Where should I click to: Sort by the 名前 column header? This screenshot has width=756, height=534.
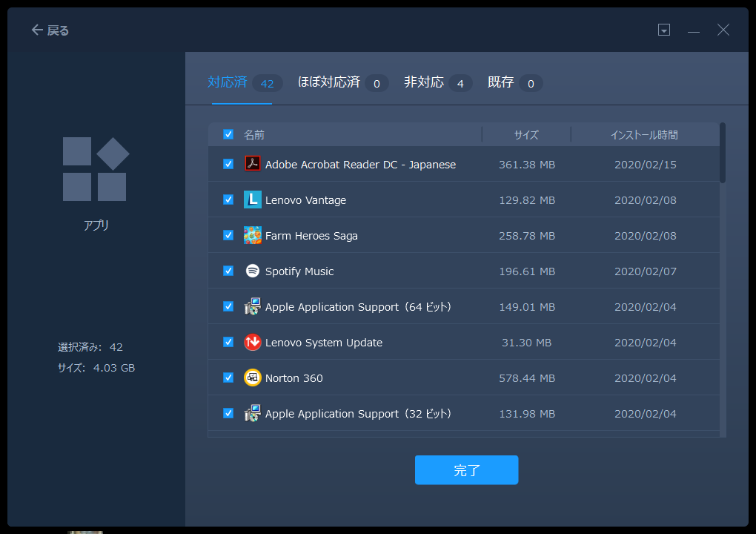(x=254, y=135)
